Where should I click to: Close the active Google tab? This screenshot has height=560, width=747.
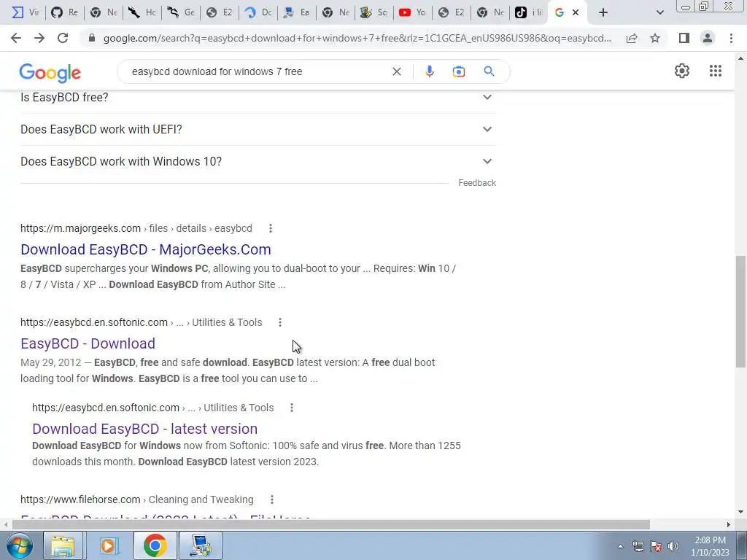pyautogui.click(x=576, y=12)
